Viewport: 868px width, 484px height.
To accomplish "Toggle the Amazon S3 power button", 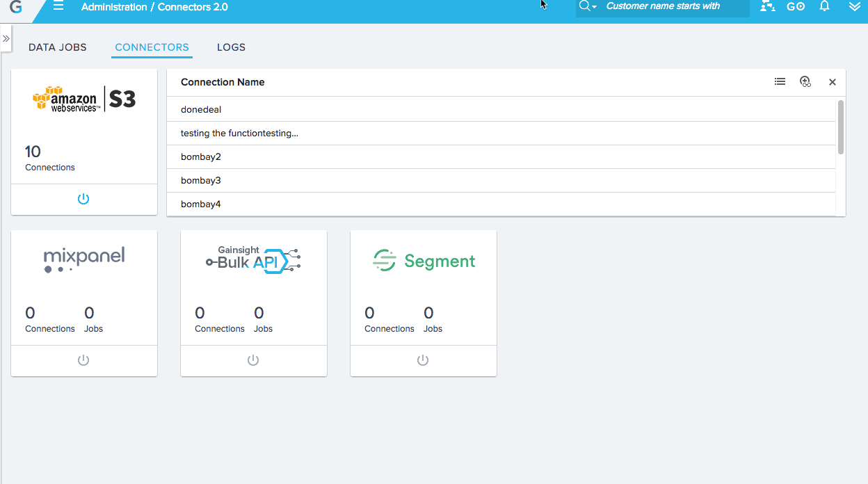I will click(x=83, y=199).
